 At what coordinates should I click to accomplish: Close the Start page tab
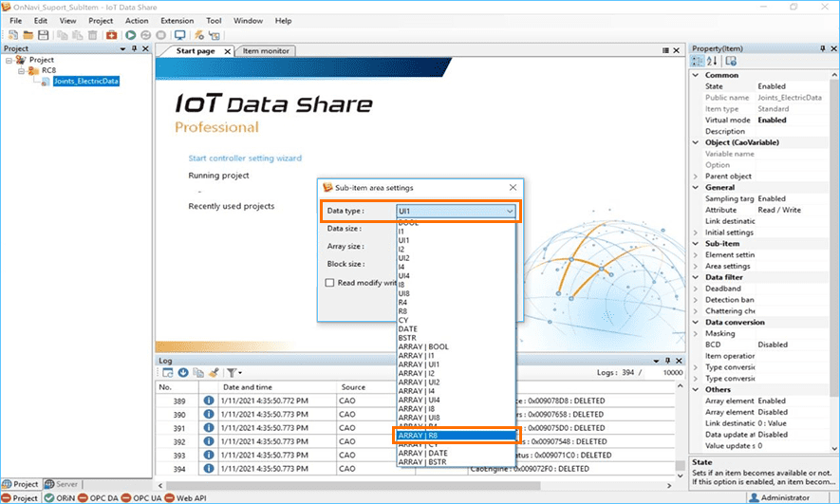227,51
